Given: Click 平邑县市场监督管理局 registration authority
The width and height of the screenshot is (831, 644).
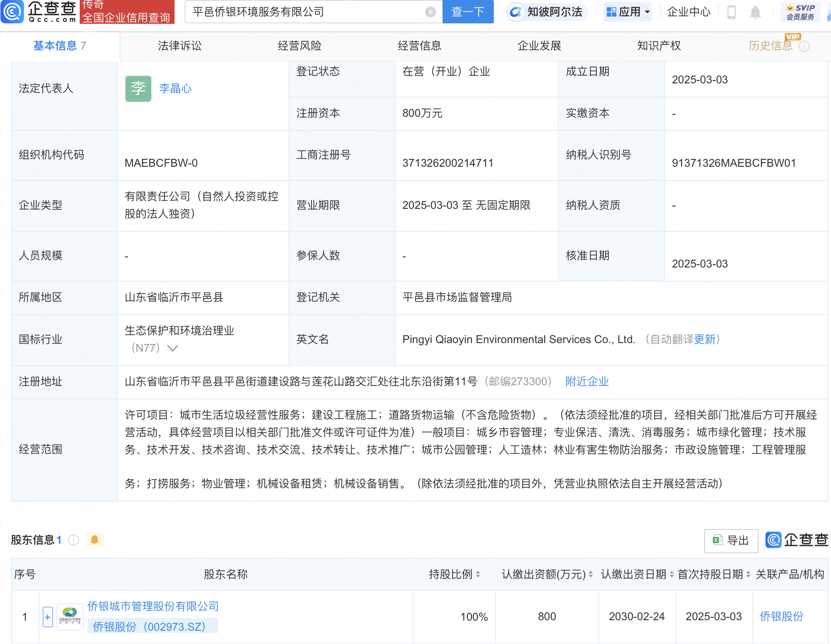Looking at the screenshot, I should (x=457, y=297).
